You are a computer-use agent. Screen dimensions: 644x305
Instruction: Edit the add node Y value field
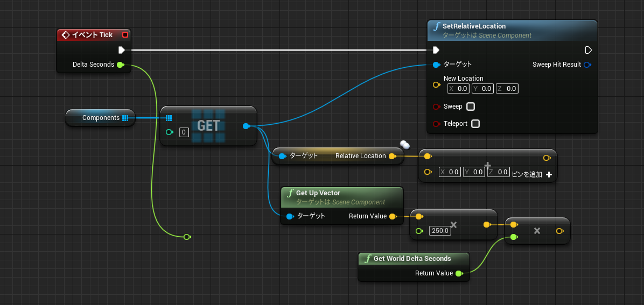[474, 172]
